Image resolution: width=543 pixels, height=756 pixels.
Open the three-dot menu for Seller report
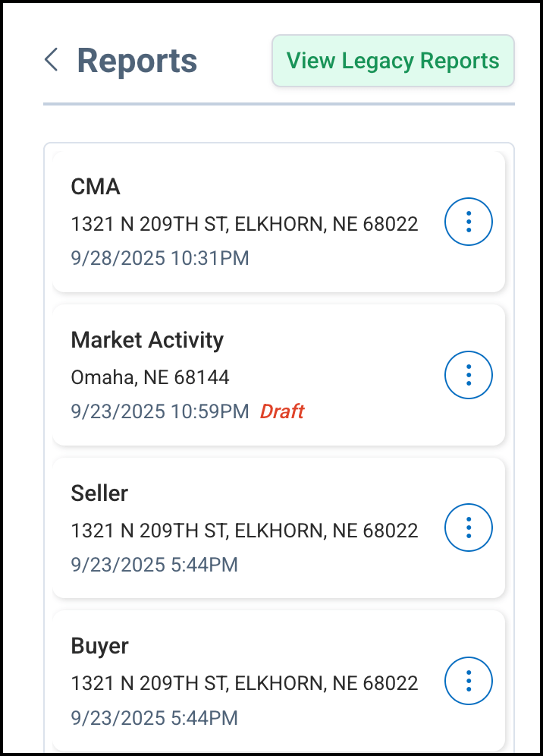point(468,528)
